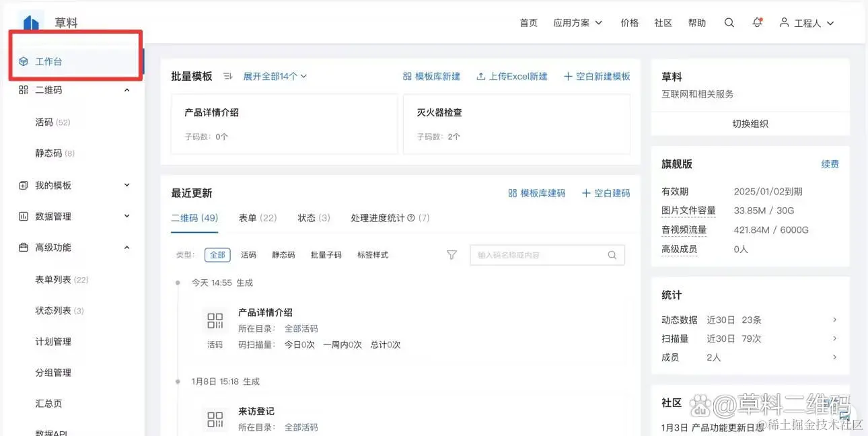Screen dimensions: 868x436
Task: Select the 批量子码 type filter
Action: (326, 255)
